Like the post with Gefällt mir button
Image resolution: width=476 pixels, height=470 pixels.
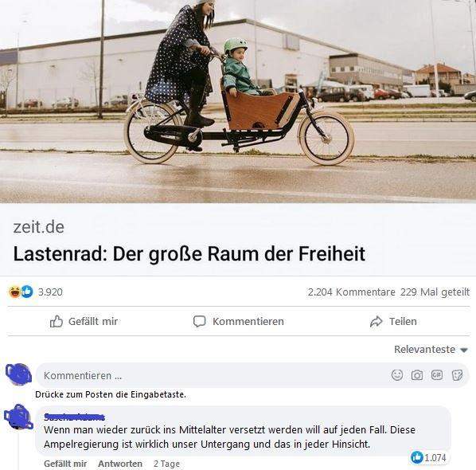84,322
